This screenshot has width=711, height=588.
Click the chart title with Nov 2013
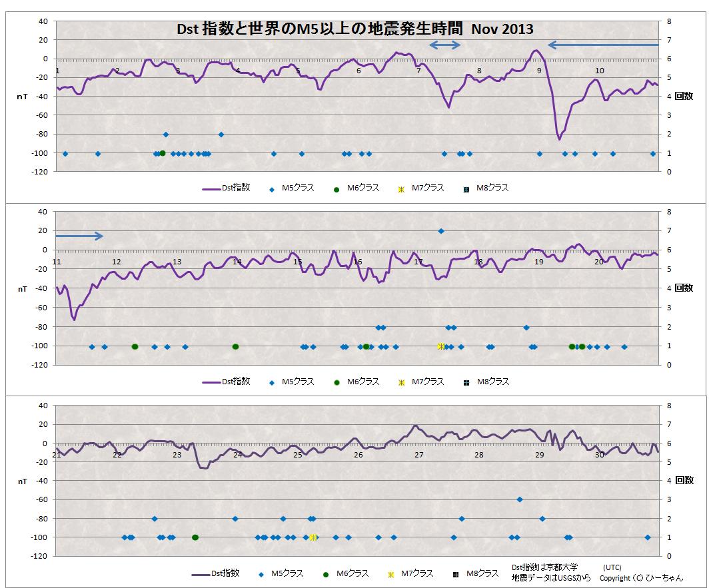tap(354, 29)
